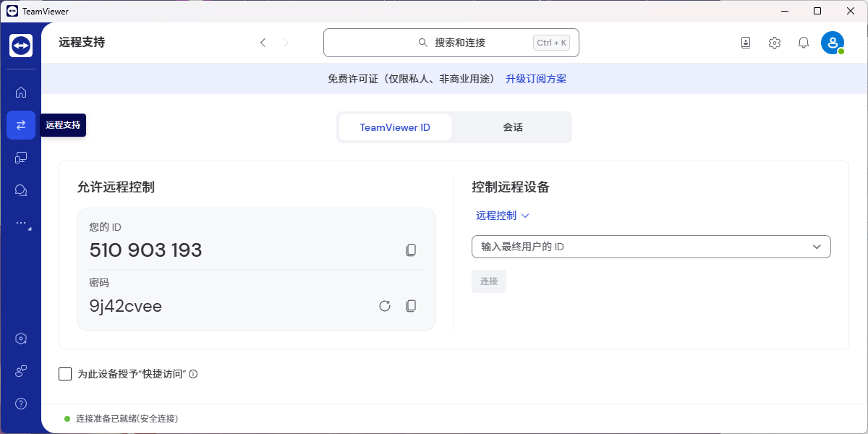Image resolution: width=868 pixels, height=434 pixels.
Task: Copy the password 9j42cvee
Action: click(x=411, y=306)
